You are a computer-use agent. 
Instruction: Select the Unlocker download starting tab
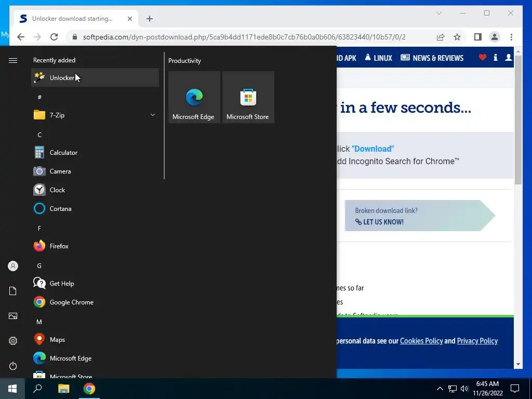[x=76, y=19]
